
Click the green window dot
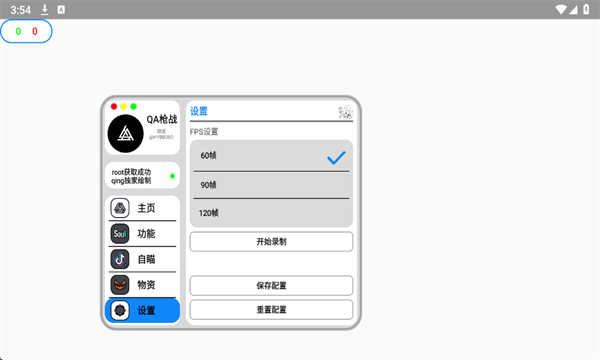coord(133,106)
